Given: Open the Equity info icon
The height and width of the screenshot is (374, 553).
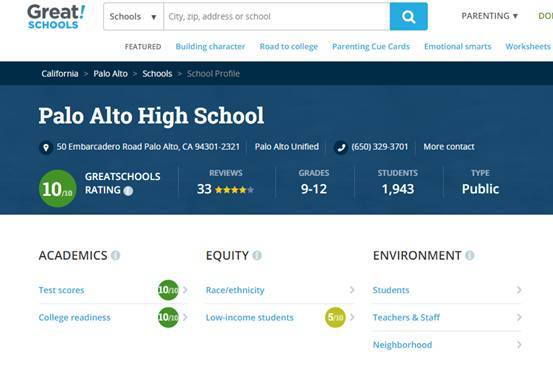Looking at the screenshot, I should tap(257, 255).
